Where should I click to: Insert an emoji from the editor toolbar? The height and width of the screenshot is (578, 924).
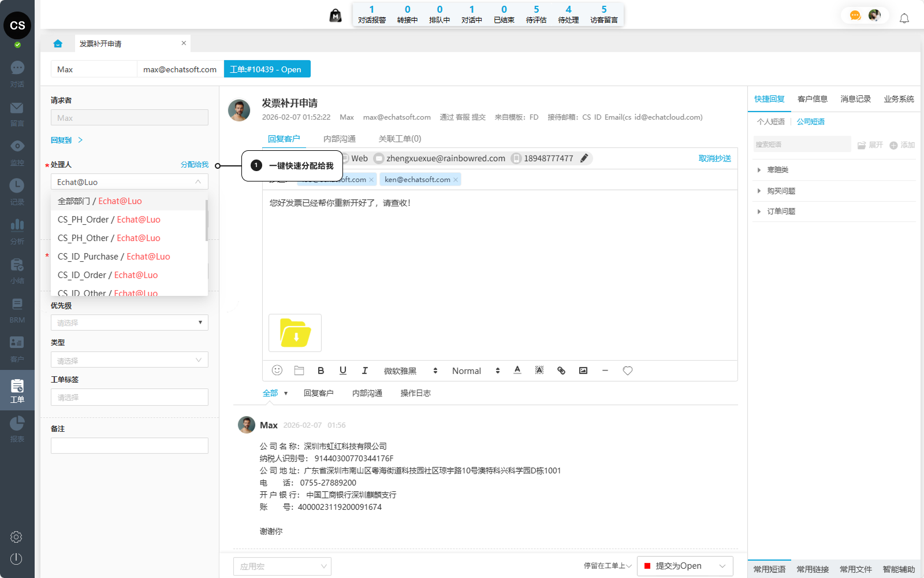[277, 370]
